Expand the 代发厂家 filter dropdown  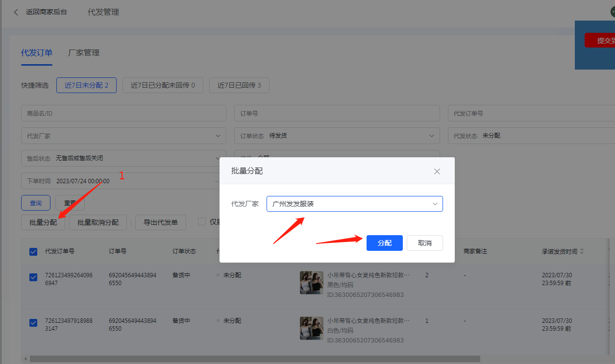[123, 136]
